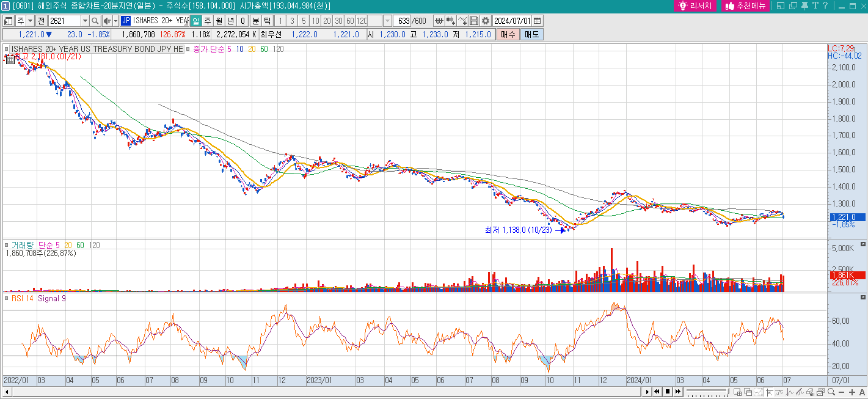
Task: Select the daily (일) period toggle
Action: tap(195, 21)
